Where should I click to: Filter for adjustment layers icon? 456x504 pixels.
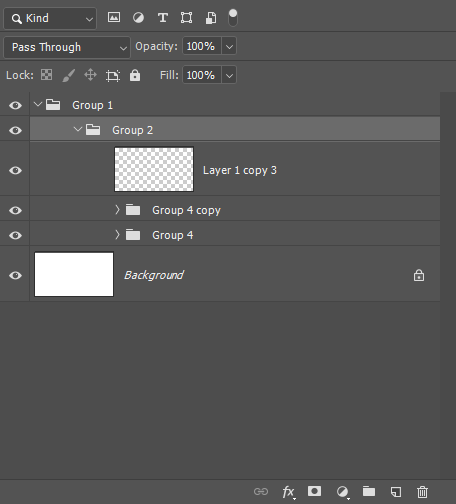pyautogui.click(x=138, y=17)
